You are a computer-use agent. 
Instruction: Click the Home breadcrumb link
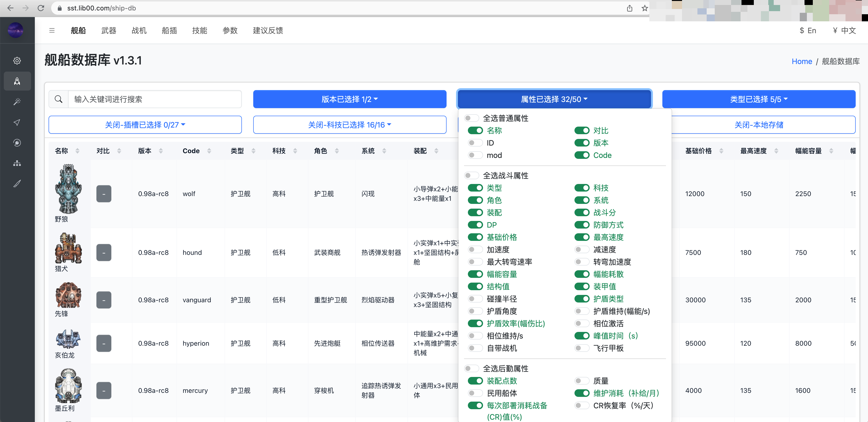[802, 61]
